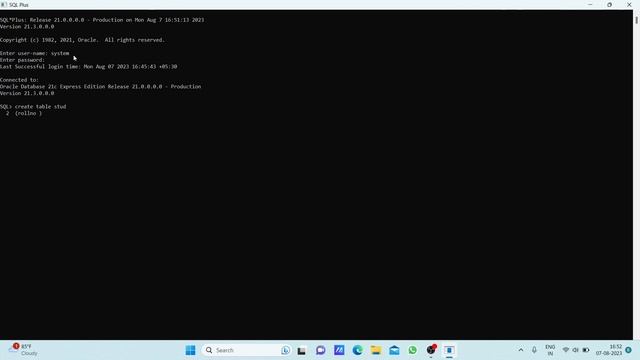This screenshot has width=640, height=360.
Task: Close the SQL Plus window
Action: [629, 4]
